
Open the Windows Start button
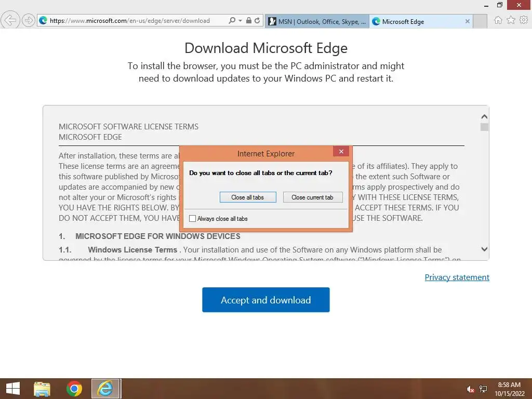coord(13,389)
